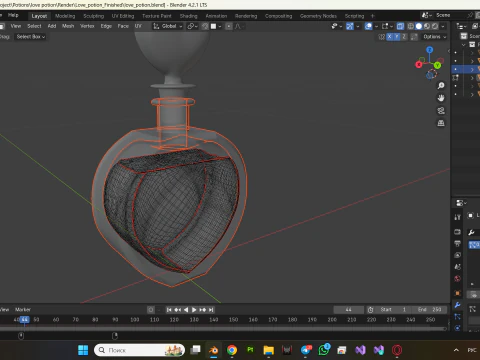Open Blender from the Windows taskbar

tap(213, 350)
